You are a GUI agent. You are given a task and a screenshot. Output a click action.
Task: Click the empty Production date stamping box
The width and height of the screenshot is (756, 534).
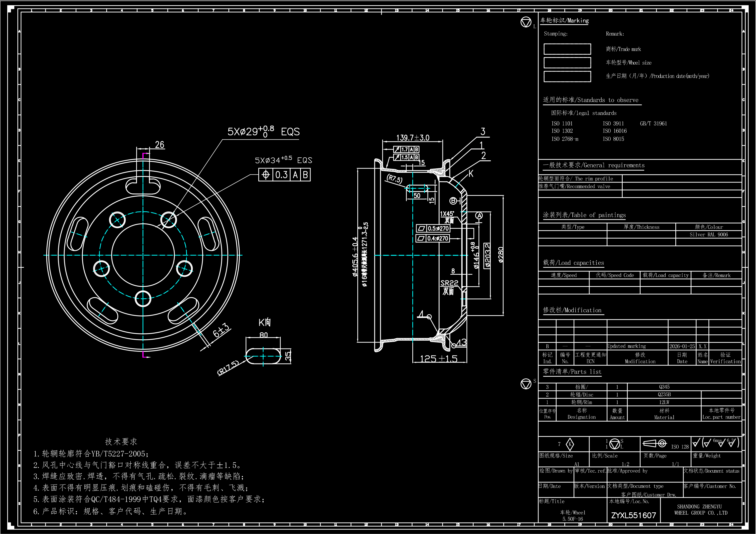pyautogui.click(x=567, y=76)
